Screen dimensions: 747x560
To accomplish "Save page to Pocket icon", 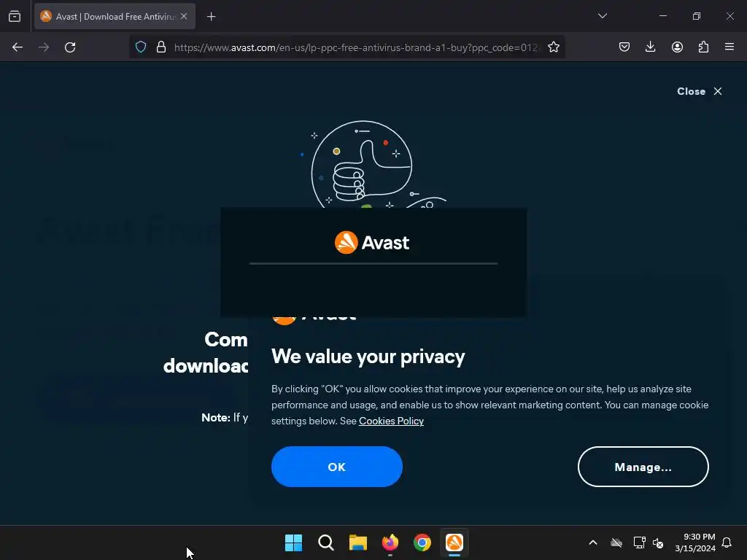I will point(624,47).
